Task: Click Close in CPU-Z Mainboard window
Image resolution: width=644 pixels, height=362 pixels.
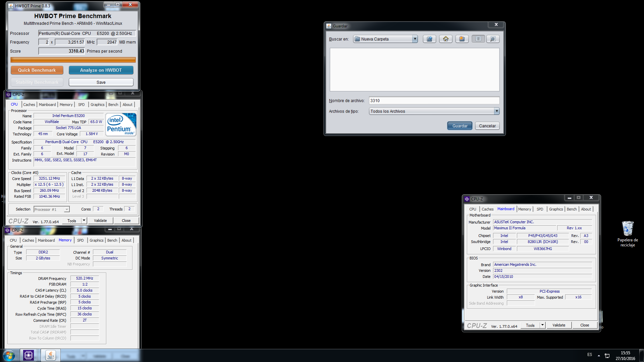Action: coord(585,325)
